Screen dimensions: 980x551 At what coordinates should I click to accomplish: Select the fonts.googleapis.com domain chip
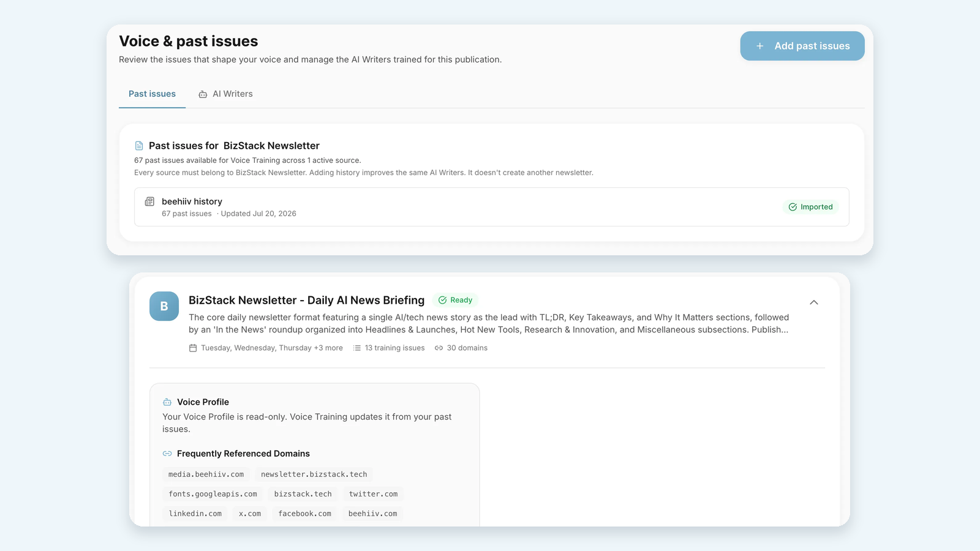click(213, 494)
